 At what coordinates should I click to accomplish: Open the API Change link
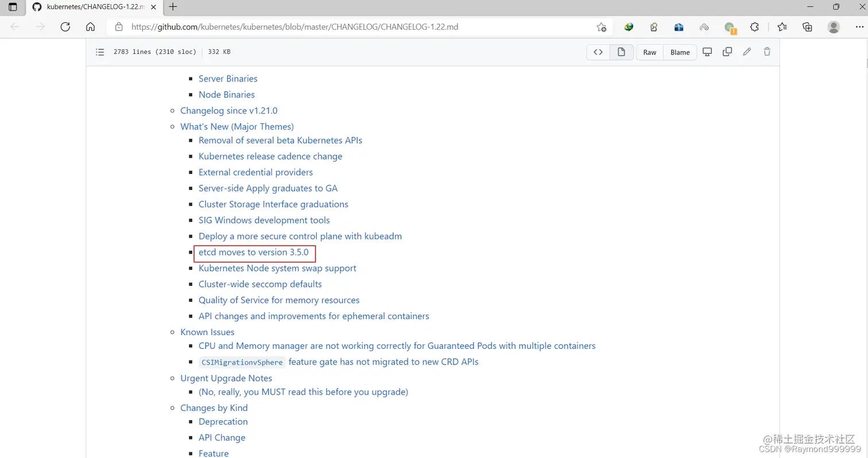click(222, 438)
